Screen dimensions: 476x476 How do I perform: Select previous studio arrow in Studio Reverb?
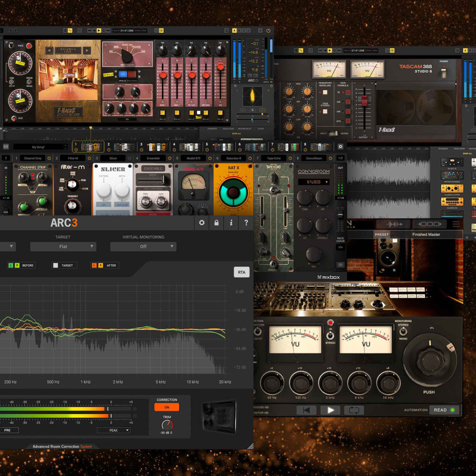pyautogui.click(x=49, y=50)
